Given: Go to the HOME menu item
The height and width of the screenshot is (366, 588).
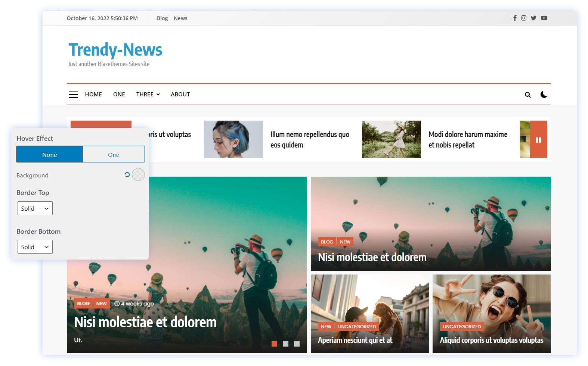Looking at the screenshot, I should coord(93,94).
